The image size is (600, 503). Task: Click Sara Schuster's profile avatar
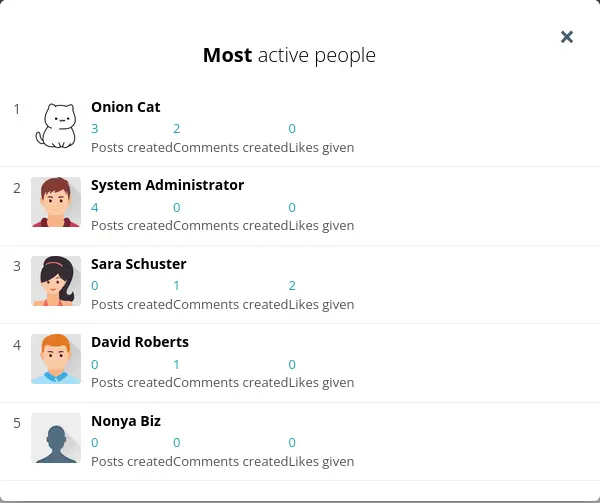56,281
